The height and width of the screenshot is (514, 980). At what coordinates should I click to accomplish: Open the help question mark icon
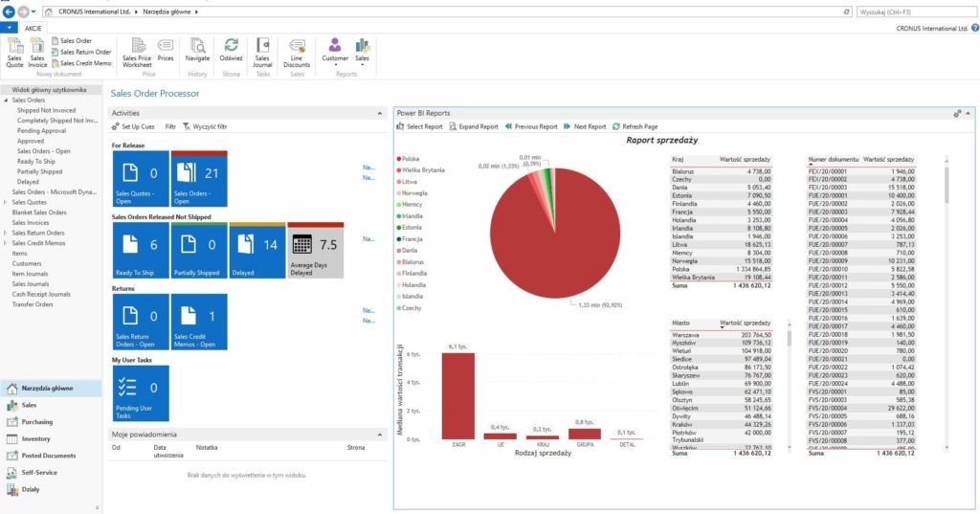pyautogui.click(x=975, y=28)
